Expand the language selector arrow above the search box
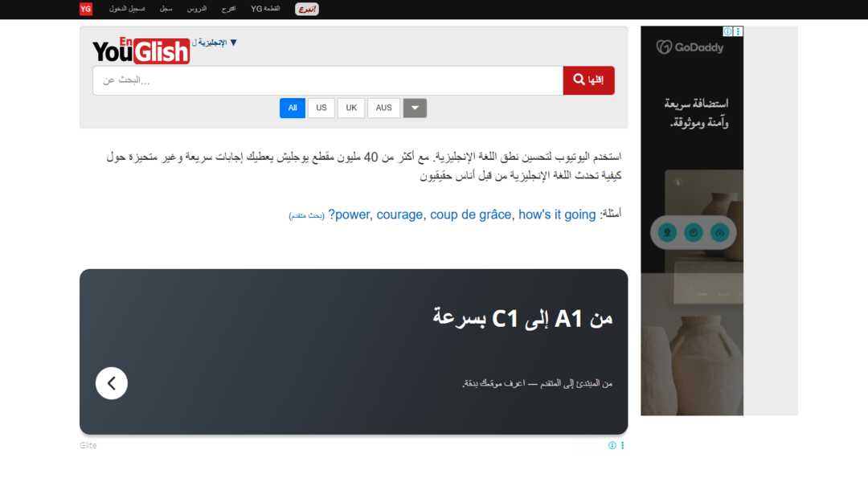 [233, 43]
